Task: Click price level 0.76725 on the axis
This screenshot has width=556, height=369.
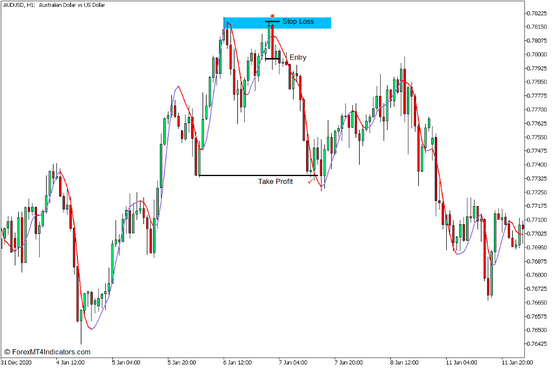Action: (x=536, y=289)
